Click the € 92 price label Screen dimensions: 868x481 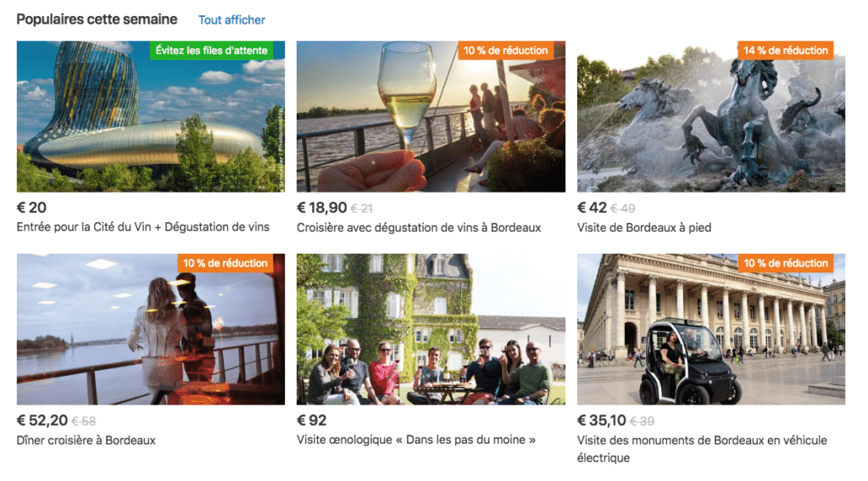click(x=312, y=421)
